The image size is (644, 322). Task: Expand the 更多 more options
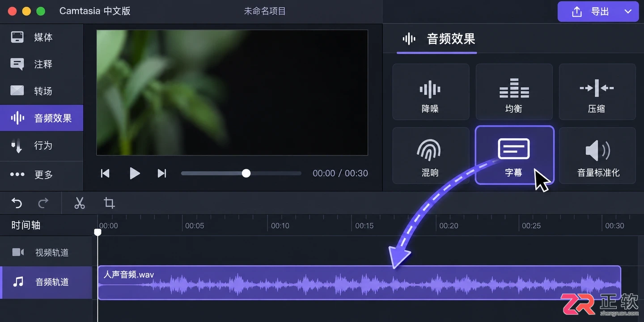coord(42,174)
